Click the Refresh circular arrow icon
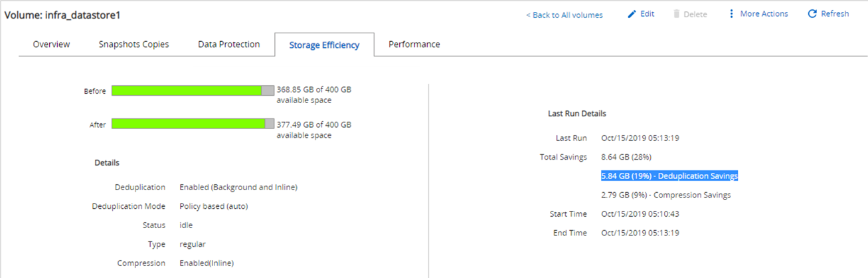The width and height of the screenshot is (868, 278). coord(812,14)
